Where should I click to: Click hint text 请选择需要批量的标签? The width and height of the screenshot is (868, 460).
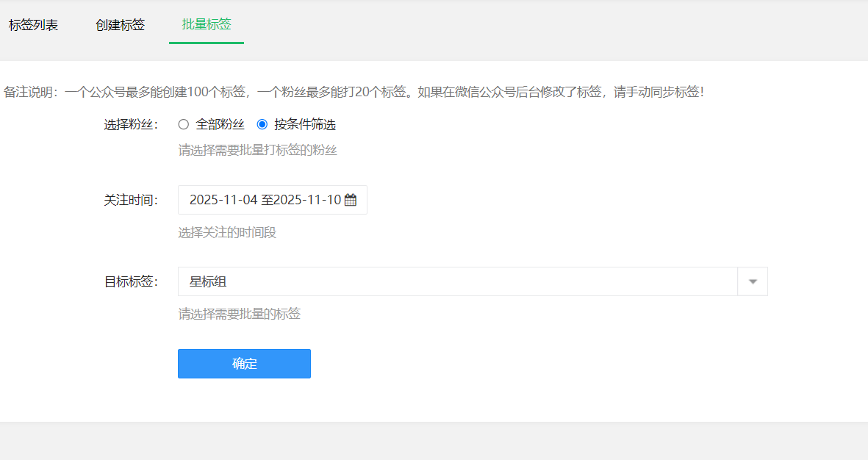[239, 315]
